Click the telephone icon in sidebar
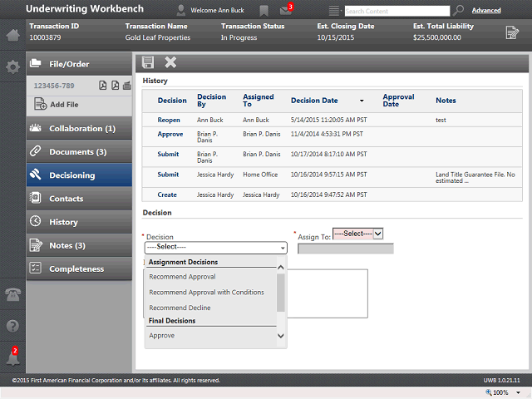 click(x=13, y=294)
